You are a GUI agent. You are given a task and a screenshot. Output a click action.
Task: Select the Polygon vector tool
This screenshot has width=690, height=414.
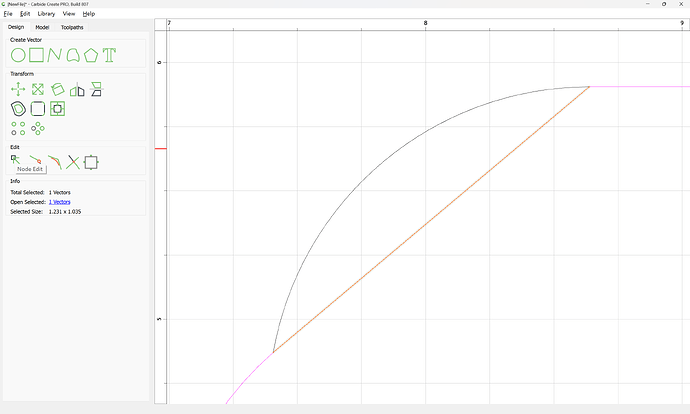click(91, 55)
